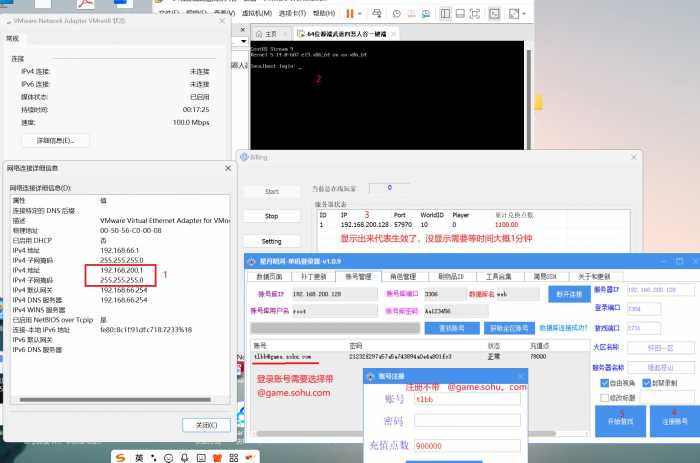
Task: Click the 账号库IP input field
Action: pyautogui.click(x=333, y=294)
